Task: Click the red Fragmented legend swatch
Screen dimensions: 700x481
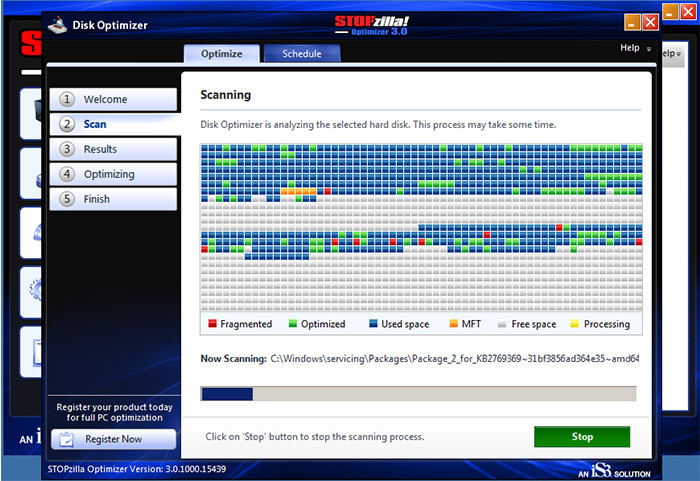Action: click(x=212, y=323)
